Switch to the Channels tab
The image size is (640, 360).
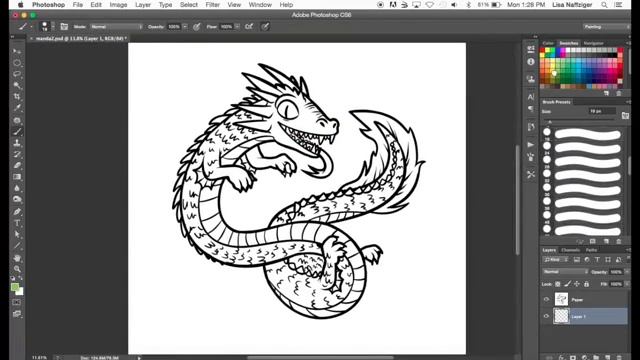coord(570,250)
